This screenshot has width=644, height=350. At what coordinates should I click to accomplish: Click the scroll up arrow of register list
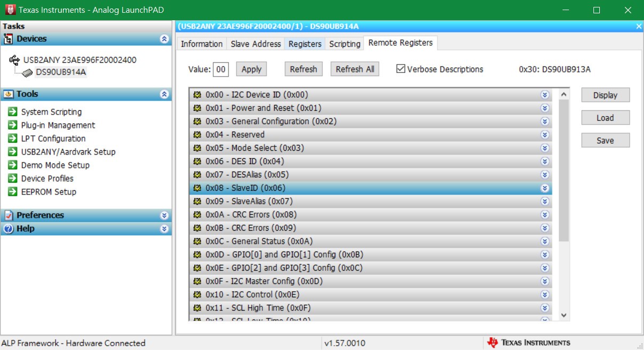click(x=564, y=94)
